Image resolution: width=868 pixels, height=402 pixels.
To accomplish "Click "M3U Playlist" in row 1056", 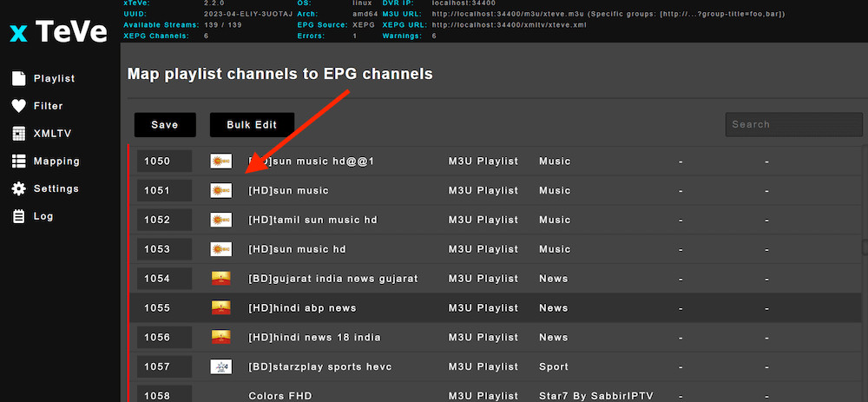I will (x=483, y=337).
